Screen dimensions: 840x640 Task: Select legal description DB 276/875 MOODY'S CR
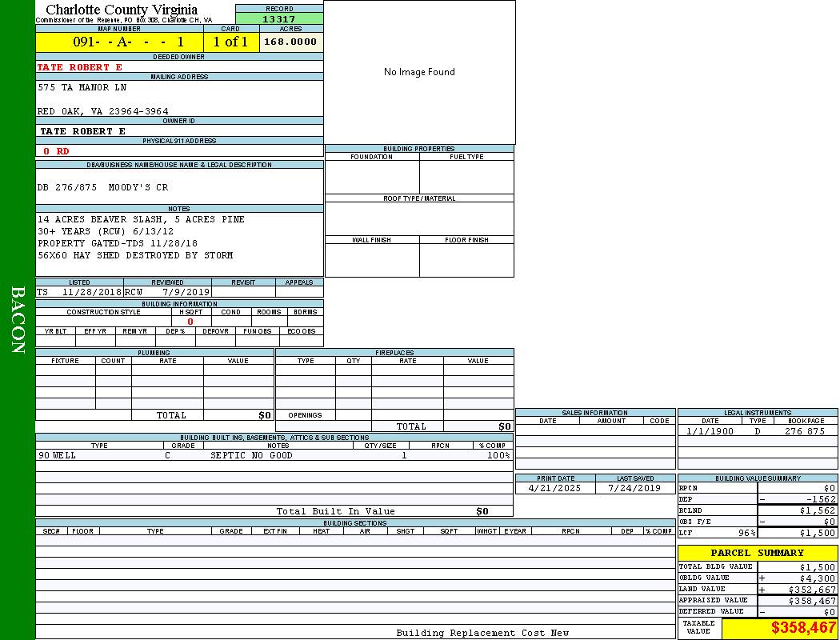click(x=103, y=187)
